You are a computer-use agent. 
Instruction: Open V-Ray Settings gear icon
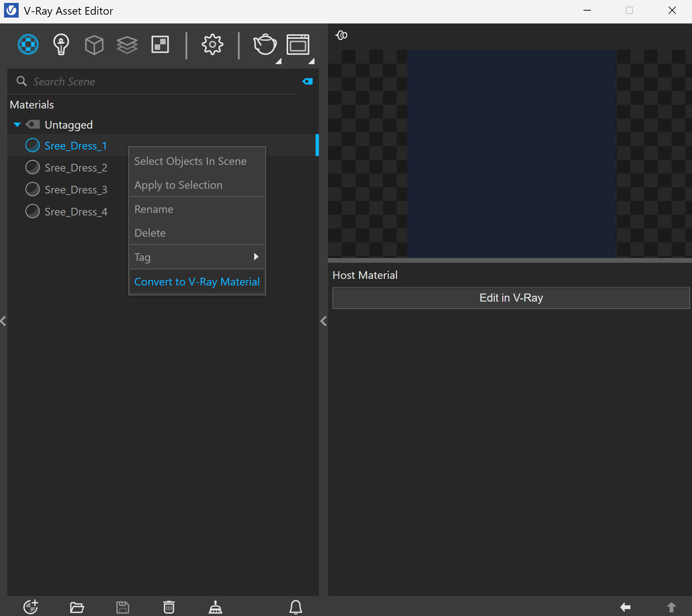point(212,44)
